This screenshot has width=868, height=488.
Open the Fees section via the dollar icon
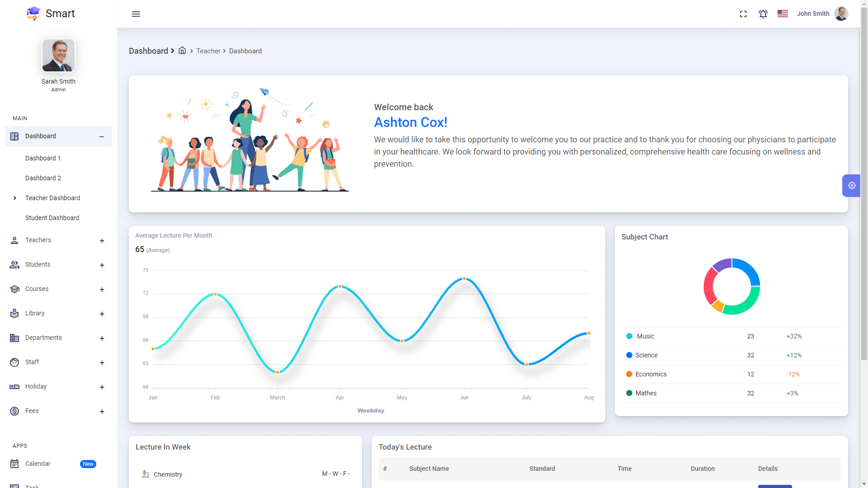click(14, 411)
